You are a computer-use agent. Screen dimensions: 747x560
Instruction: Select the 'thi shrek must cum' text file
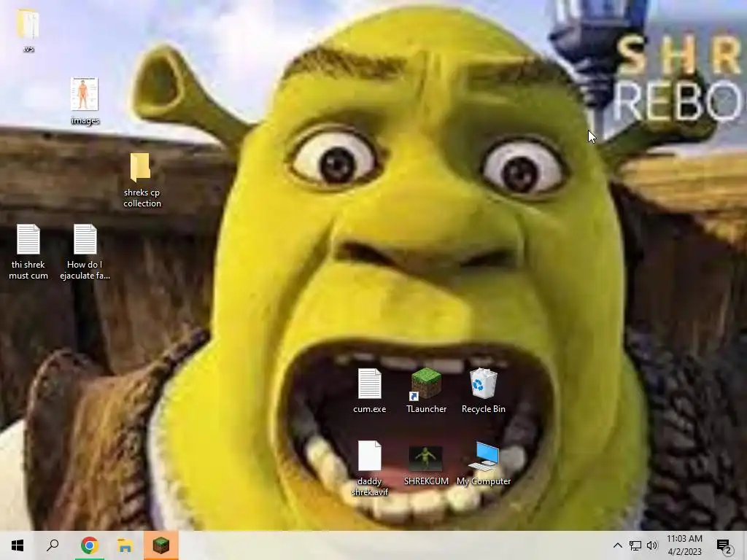pos(28,252)
